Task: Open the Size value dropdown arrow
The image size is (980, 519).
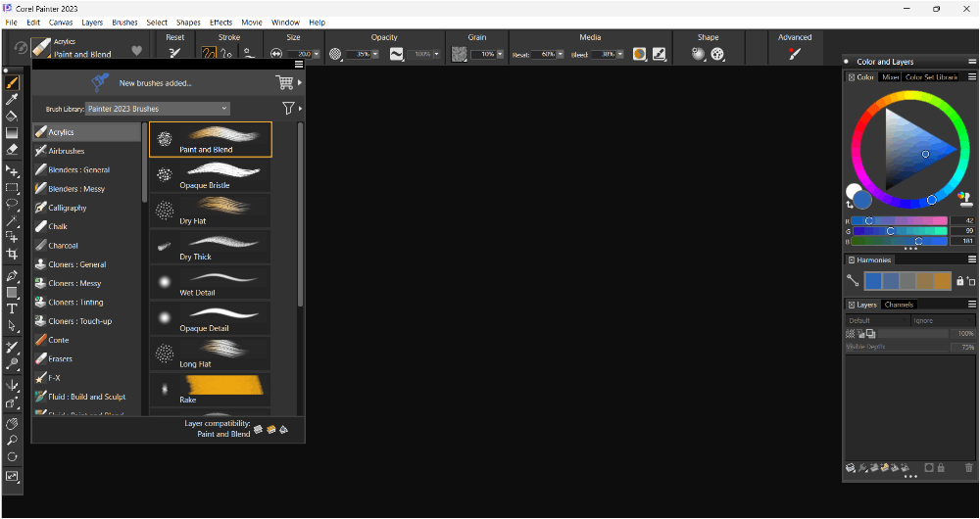Action: 317,54
